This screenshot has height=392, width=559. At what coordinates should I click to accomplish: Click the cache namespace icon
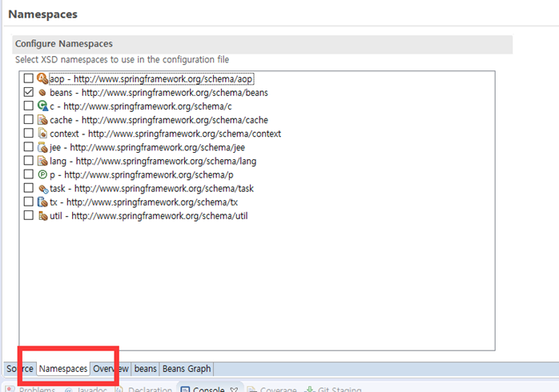tap(42, 120)
